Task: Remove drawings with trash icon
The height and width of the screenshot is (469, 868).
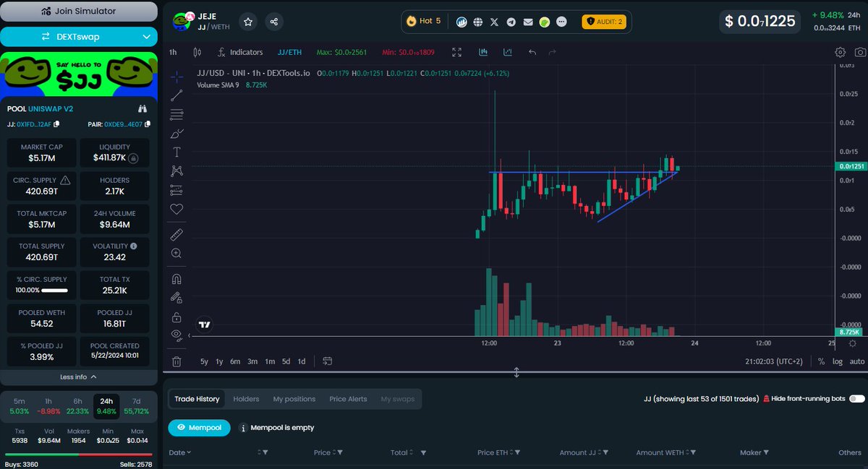Action: pos(176,361)
